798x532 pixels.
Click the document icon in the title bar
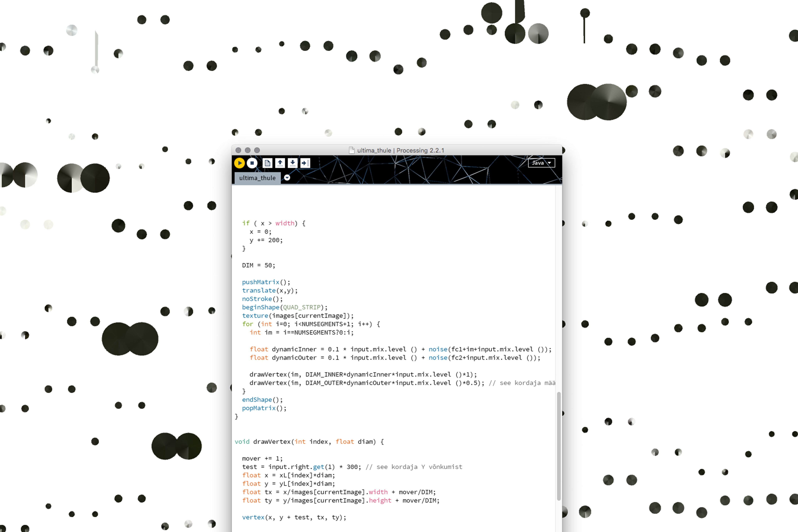351,150
